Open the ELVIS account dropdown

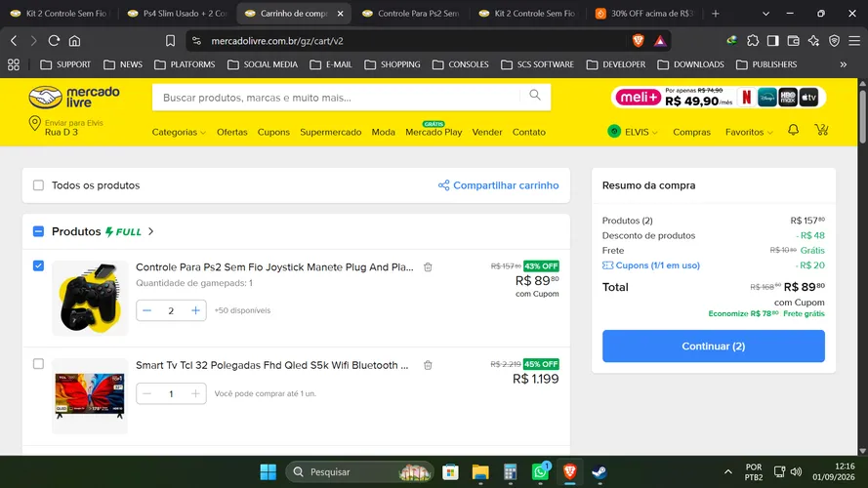click(x=633, y=132)
